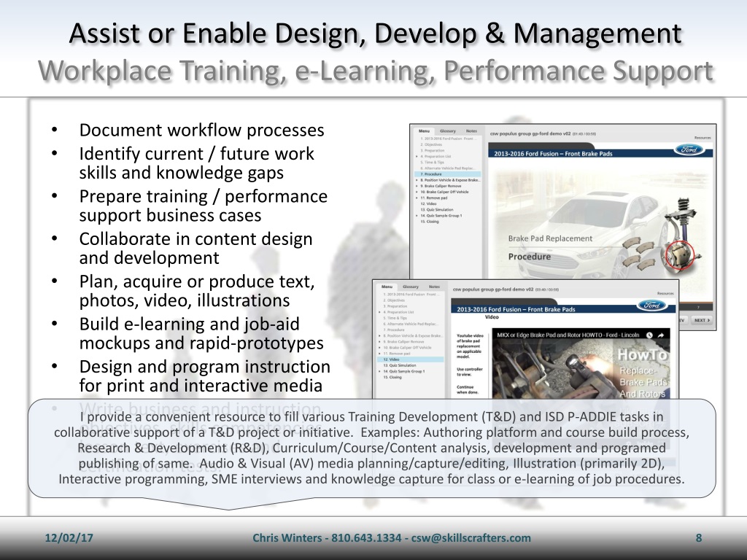The height and width of the screenshot is (560, 747).
Task: Click the csw@skillscrafters.com email in the footer
Action: click(471, 538)
